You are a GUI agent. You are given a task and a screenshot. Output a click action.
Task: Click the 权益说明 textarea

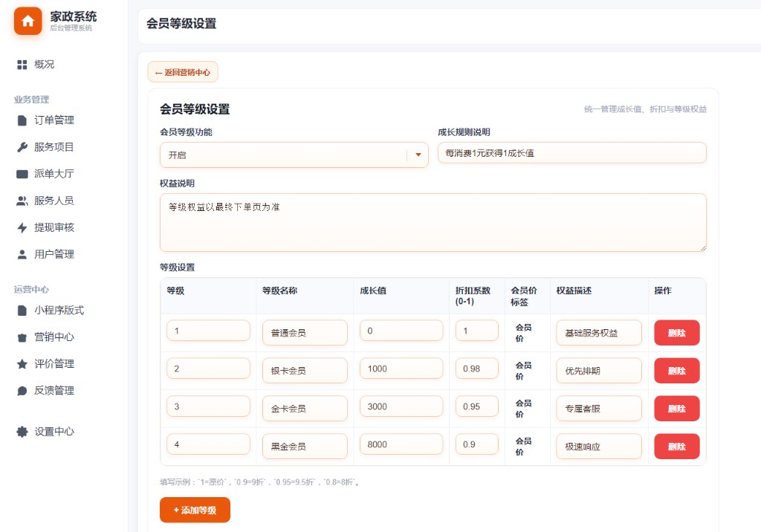[433, 223]
